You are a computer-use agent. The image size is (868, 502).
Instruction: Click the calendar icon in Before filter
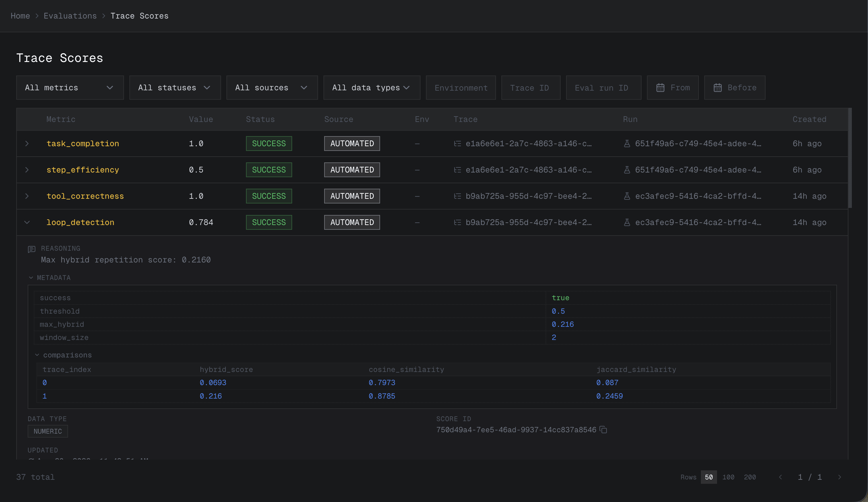click(717, 88)
